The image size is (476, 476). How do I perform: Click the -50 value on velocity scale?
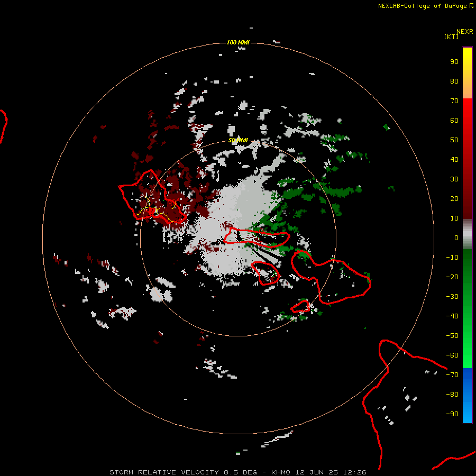coord(452,336)
